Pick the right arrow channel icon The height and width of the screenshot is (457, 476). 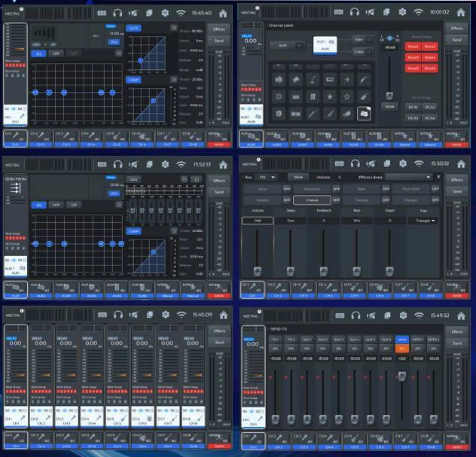(346, 79)
